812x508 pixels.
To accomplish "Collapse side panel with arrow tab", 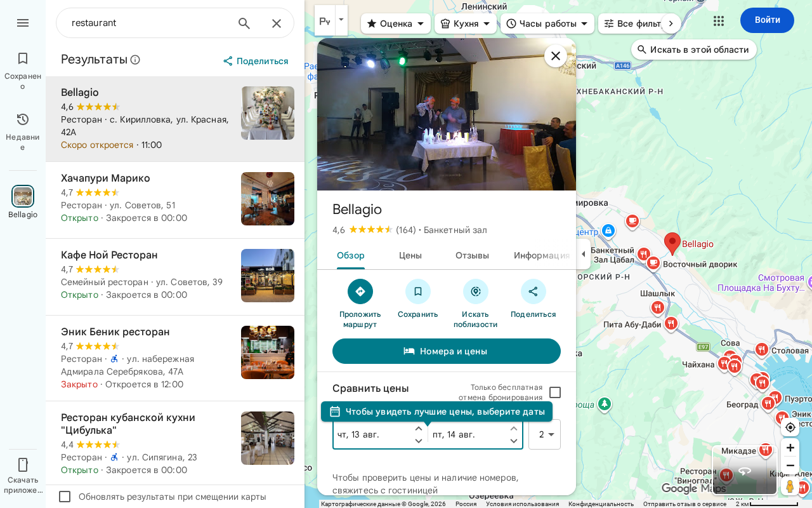I will point(584,254).
